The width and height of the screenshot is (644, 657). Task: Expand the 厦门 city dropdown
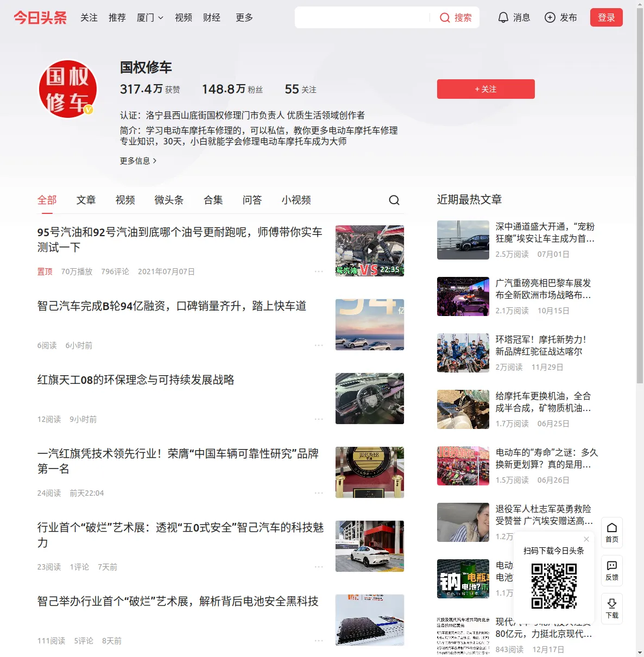[150, 17]
